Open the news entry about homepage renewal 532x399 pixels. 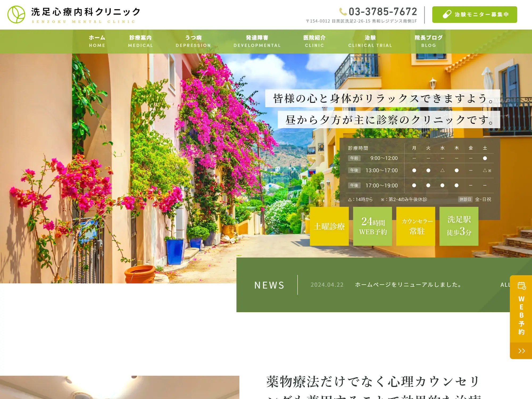tap(408, 285)
